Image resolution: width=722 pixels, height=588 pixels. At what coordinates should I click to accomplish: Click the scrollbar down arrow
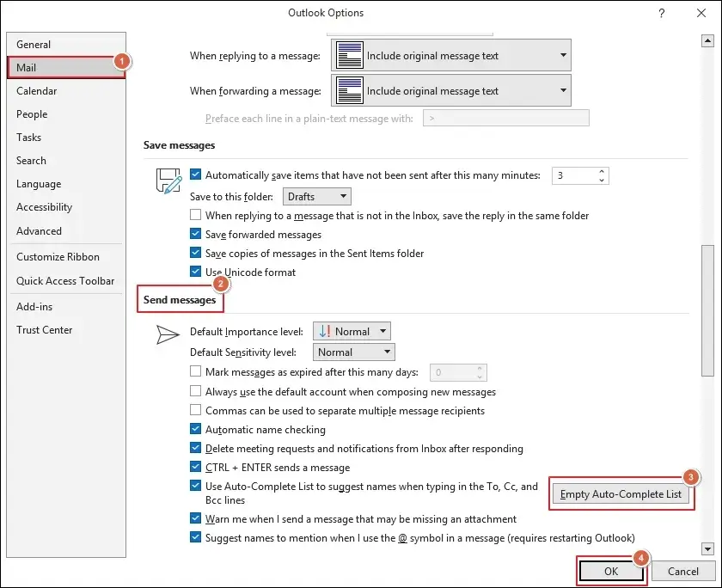pos(707,548)
